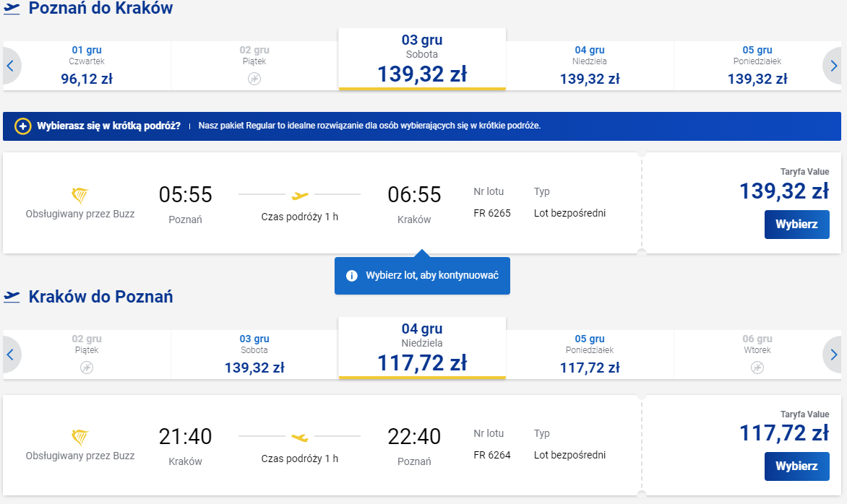Click the 22:40 arrival time

pos(414,437)
